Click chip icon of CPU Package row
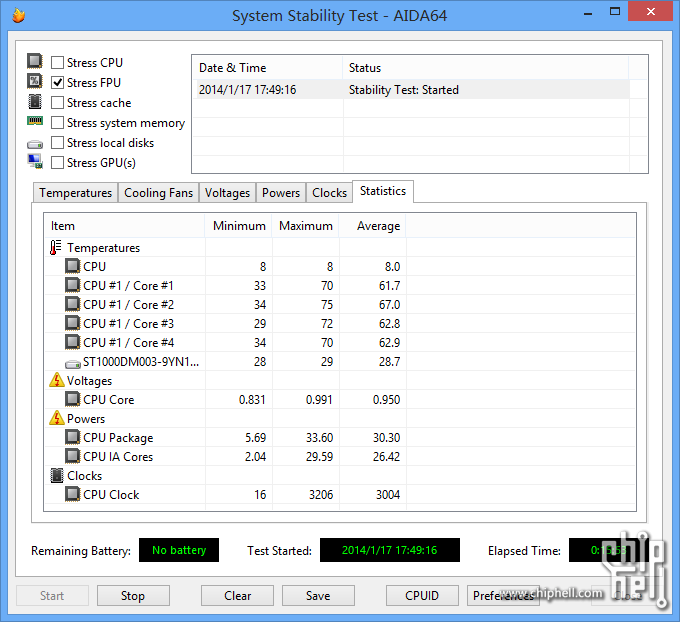Image resolution: width=680 pixels, height=622 pixels. coord(72,438)
